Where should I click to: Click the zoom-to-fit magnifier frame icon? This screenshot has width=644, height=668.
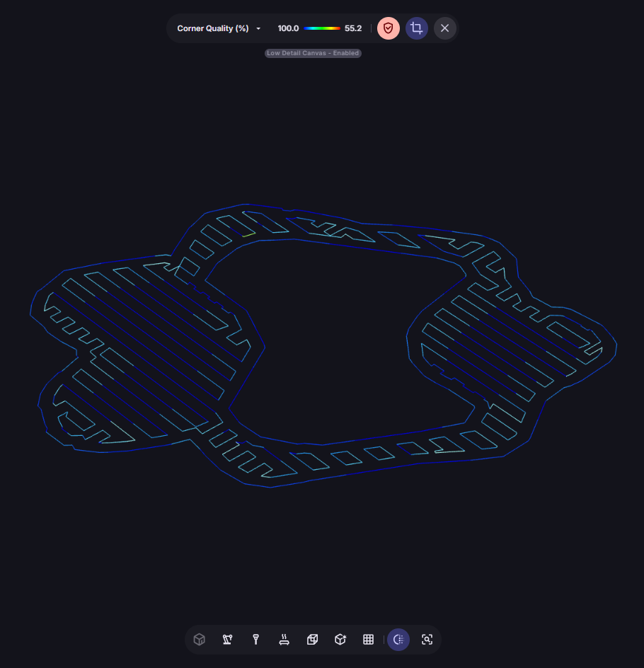click(x=427, y=640)
